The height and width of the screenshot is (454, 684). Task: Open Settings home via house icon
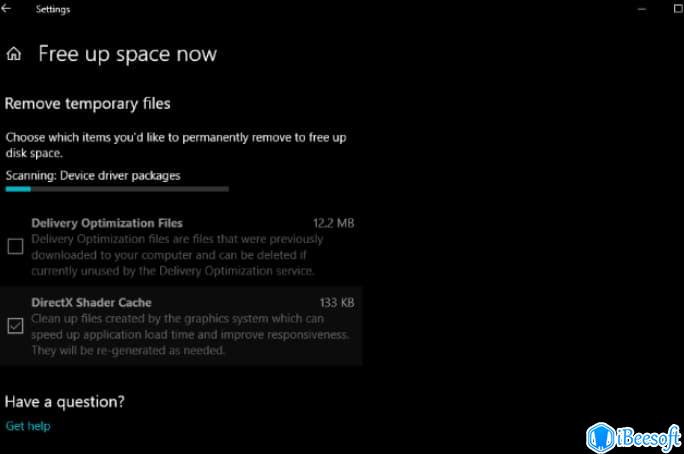[14, 54]
